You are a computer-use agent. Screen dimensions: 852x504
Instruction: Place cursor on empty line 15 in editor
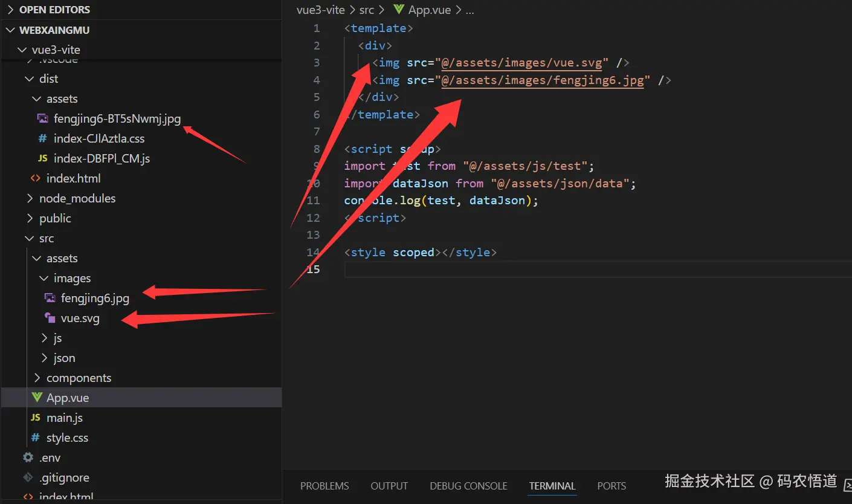[598, 270]
